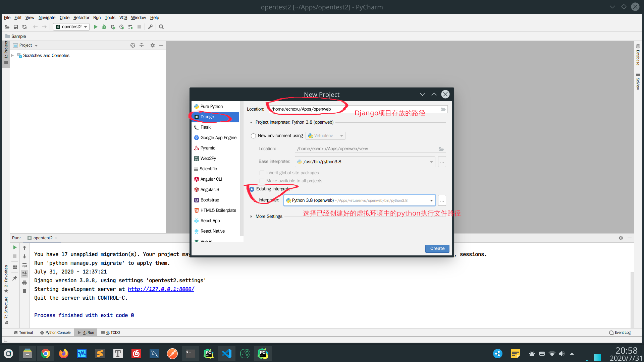Start debugging with the bug icon

point(104,27)
